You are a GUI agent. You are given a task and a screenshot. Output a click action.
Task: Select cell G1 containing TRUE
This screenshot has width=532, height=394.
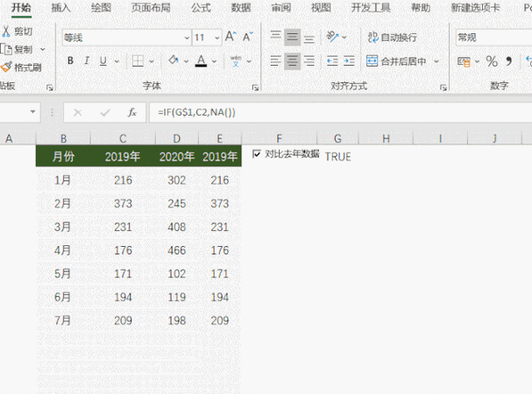[x=337, y=157]
